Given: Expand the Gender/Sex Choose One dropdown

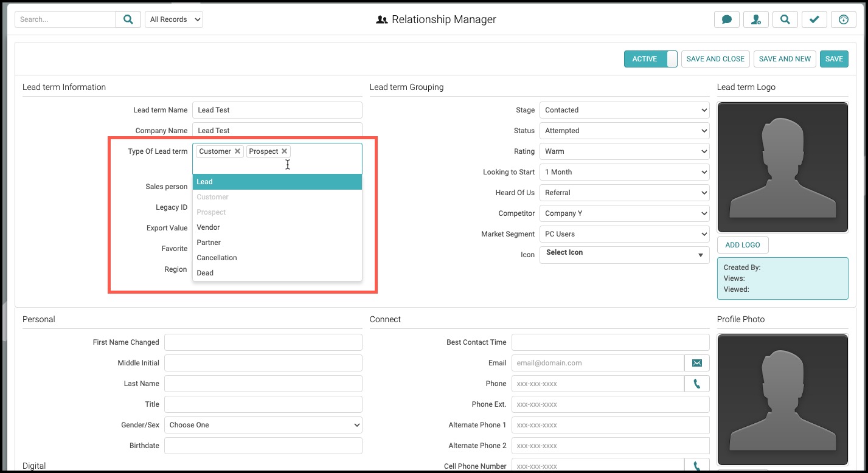Looking at the screenshot, I should [263, 425].
